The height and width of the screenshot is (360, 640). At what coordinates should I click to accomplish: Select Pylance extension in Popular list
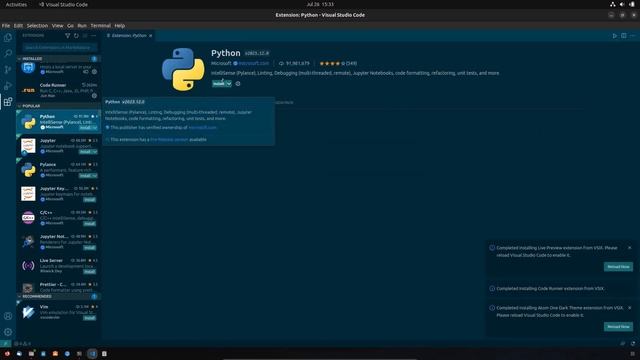(58, 170)
